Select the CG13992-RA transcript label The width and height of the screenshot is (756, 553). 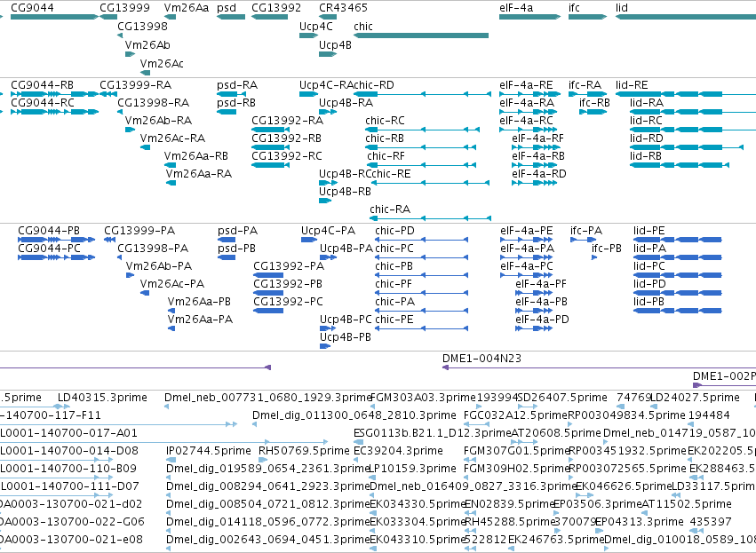pyautogui.click(x=287, y=121)
